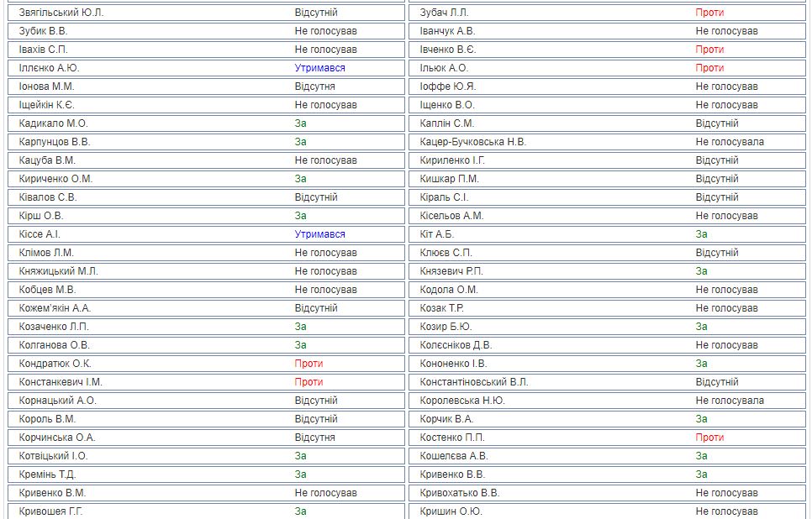
Task: Click the За vote for Кадикало М.О.
Action: (300, 123)
